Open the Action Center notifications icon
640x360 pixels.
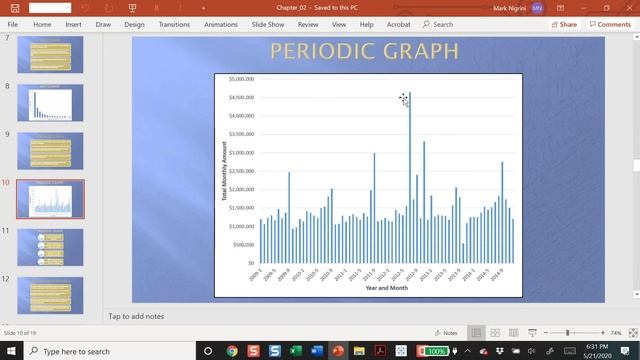point(625,351)
